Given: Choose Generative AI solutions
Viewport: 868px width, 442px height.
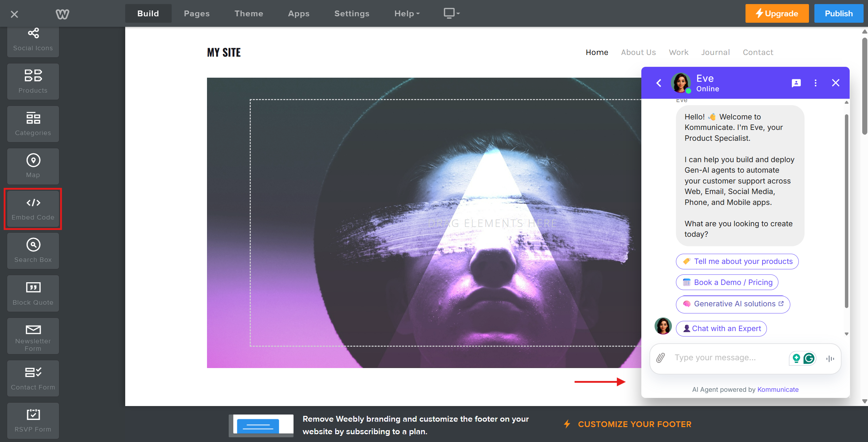Looking at the screenshot, I should pos(733,304).
